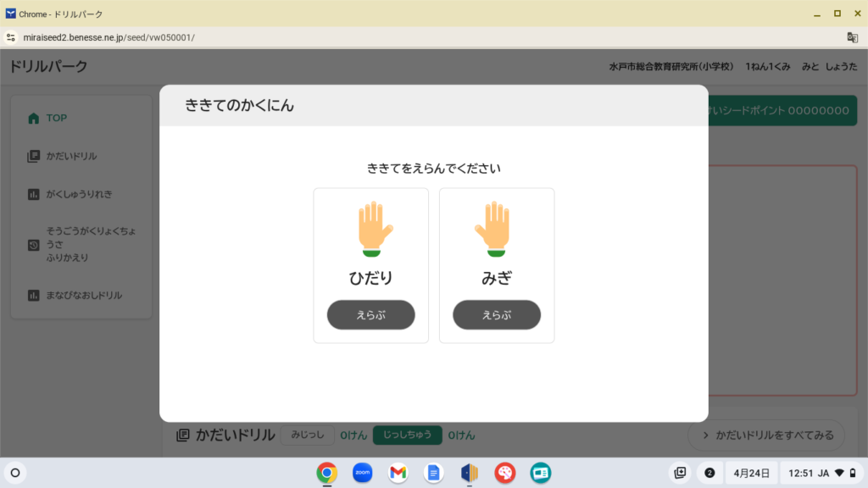
Task: Select the じっしちゅう tab
Action: (x=408, y=435)
